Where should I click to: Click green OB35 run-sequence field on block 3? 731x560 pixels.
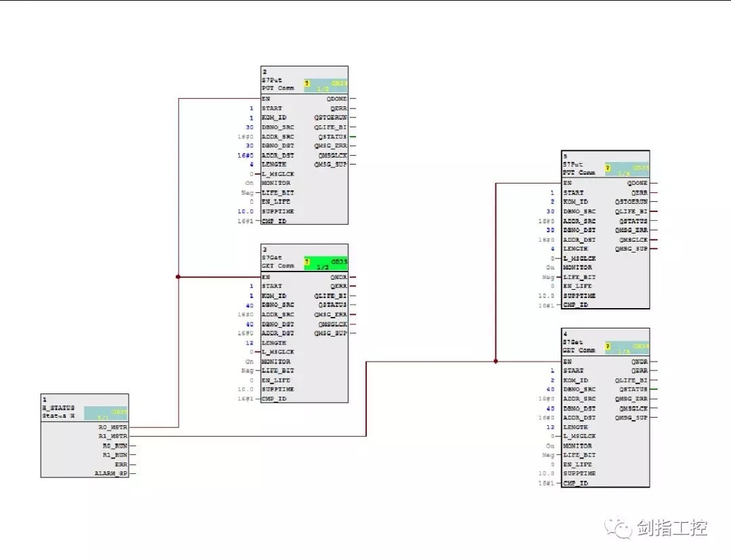(326, 263)
